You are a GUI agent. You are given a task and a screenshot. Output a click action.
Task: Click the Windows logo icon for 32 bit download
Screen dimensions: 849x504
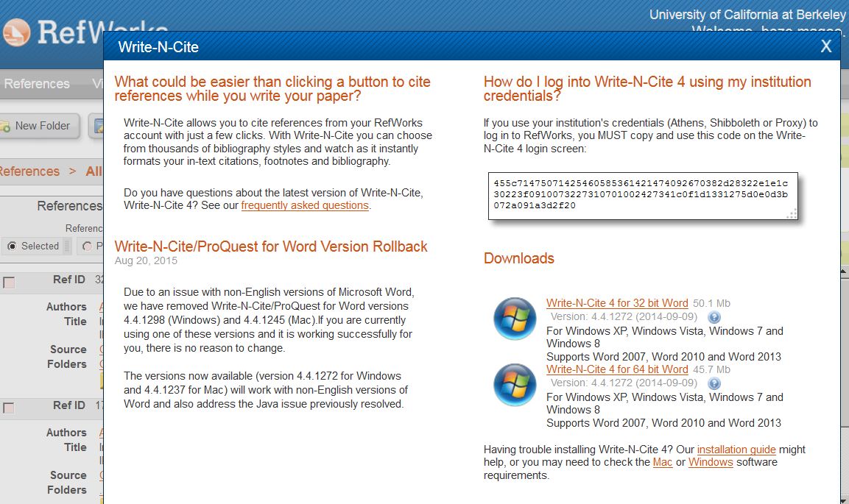[515, 319]
